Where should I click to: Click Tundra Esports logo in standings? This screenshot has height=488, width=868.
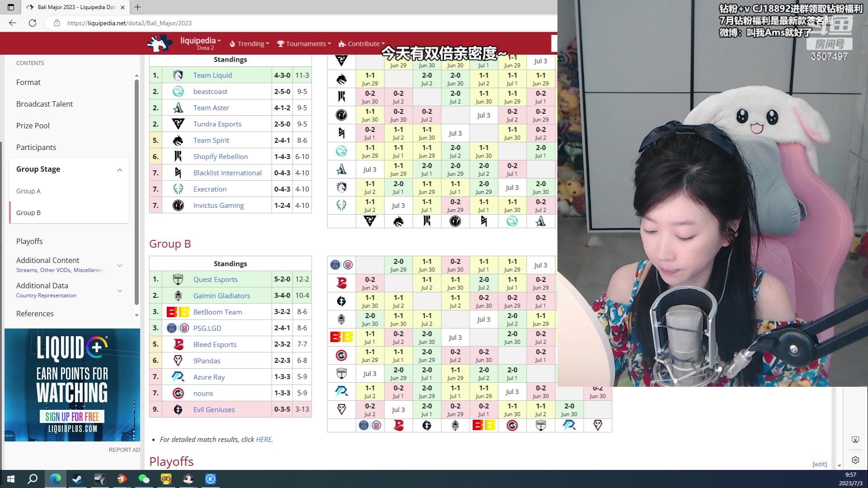pos(178,124)
